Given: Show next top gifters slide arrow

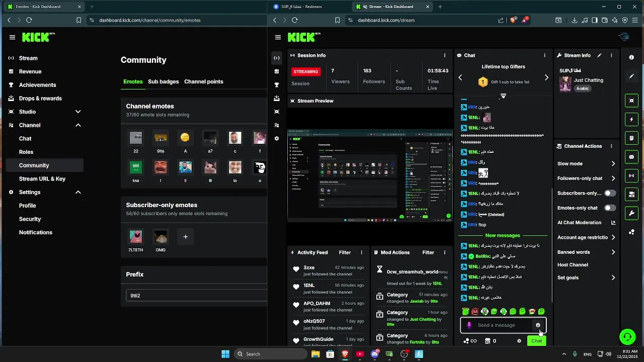Looking at the screenshot, I should click(x=546, y=77).
